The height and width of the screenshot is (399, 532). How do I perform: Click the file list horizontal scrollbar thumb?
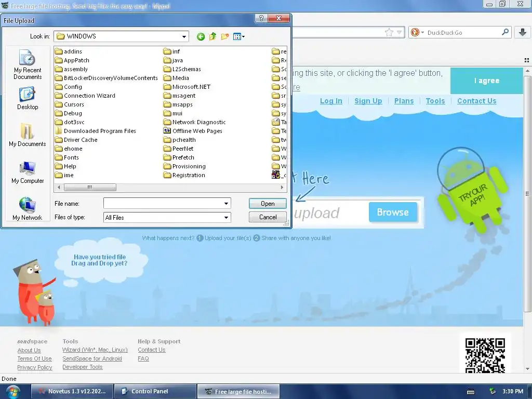tap(90, 187)
